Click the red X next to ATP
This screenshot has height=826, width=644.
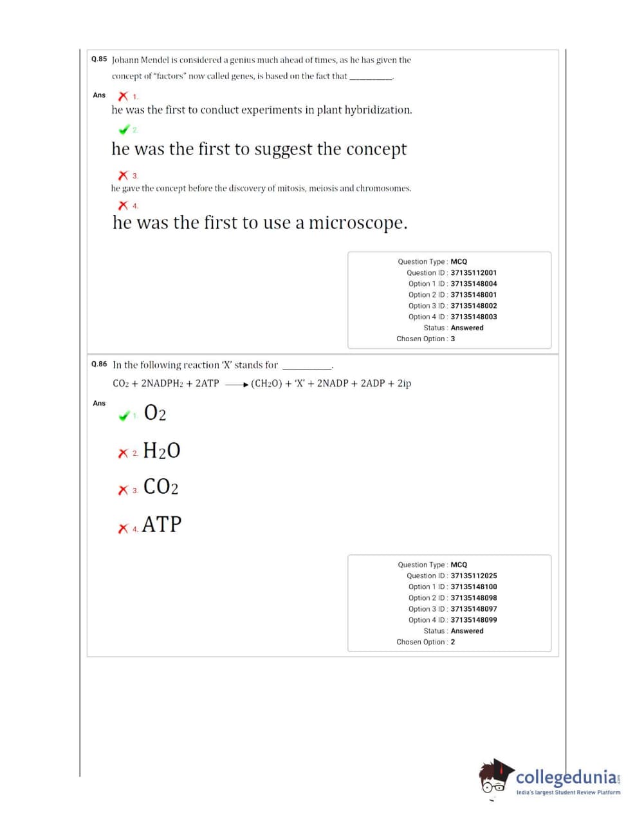123,529
